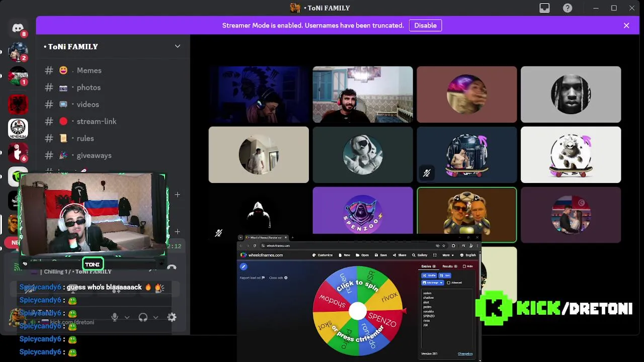Click the wheelofnames.com logo

pos(262,255)
